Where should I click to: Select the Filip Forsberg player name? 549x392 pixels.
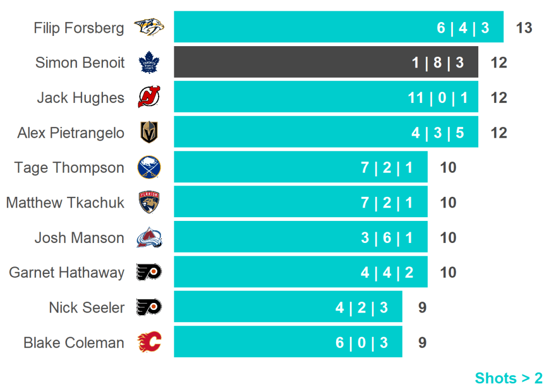coord(79,27)
